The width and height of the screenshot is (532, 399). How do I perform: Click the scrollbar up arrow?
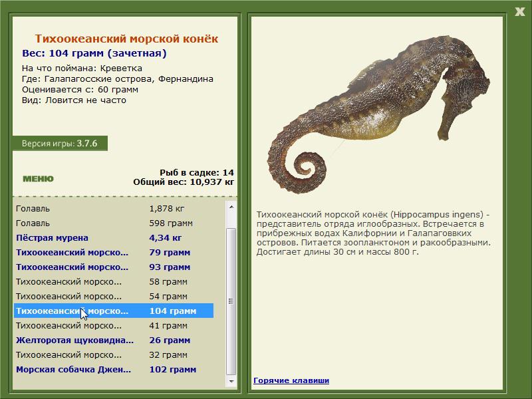[x=231, y=207]
